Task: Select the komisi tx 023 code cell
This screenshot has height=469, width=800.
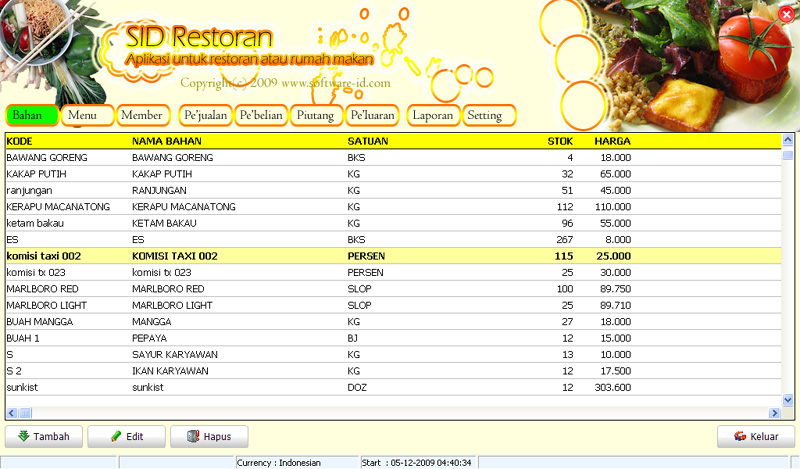Action: tap(36, 273)
